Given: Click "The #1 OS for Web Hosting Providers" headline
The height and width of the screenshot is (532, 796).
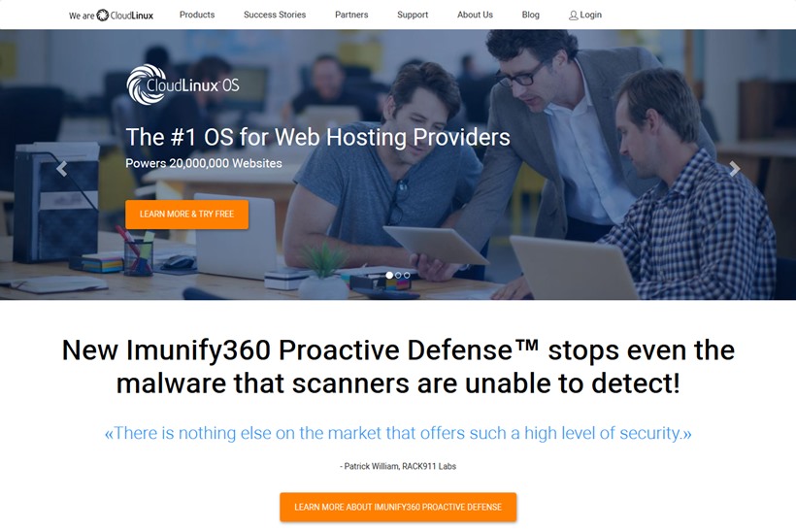Looking at the screenshot, I should point(317,137).
